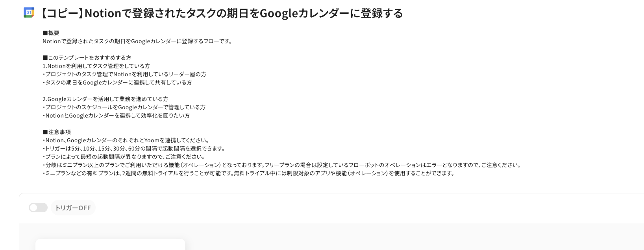Screen dimensions: 644x250
Task: Click the note about 最短の起動間隔
Action: [124, 157]
